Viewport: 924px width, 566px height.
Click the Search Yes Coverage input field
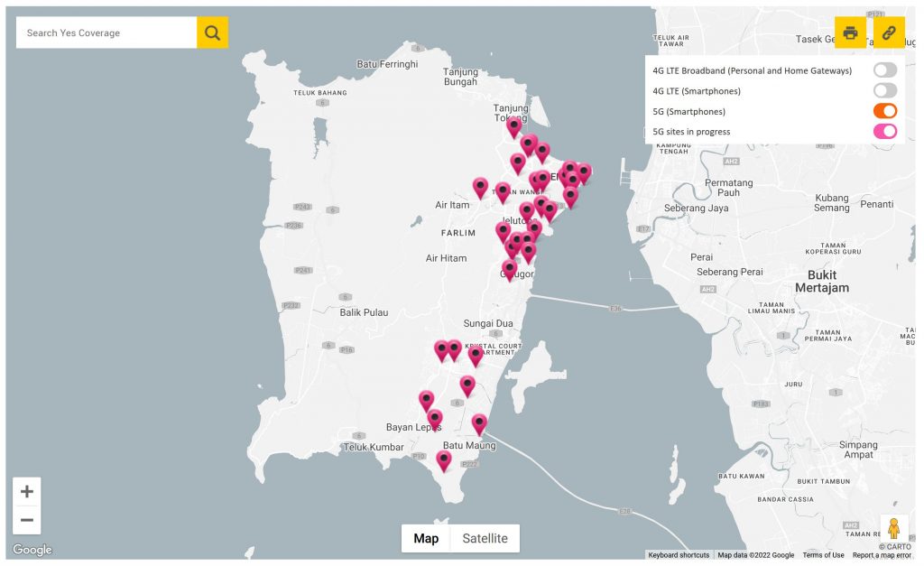[x=106, y=32]
